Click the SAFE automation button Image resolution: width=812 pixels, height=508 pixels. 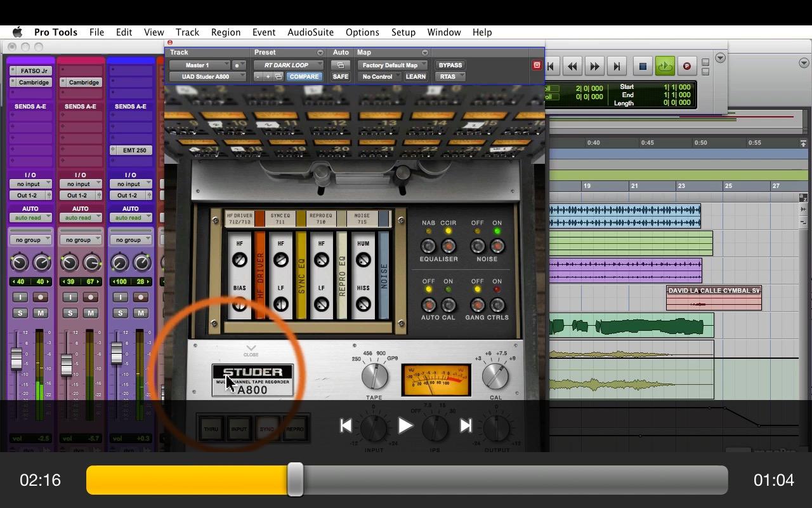pyautogui.click(x=340, y=77)
